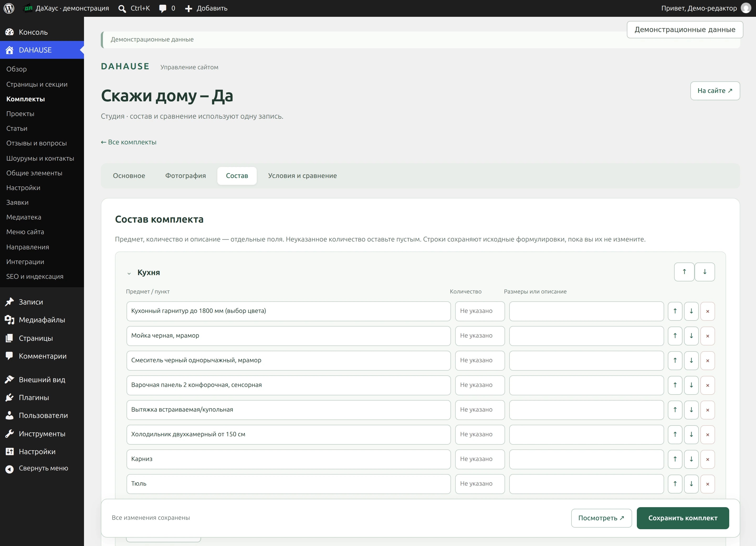
Task: Select the Состав tab
Action: [x=237, y=176]
